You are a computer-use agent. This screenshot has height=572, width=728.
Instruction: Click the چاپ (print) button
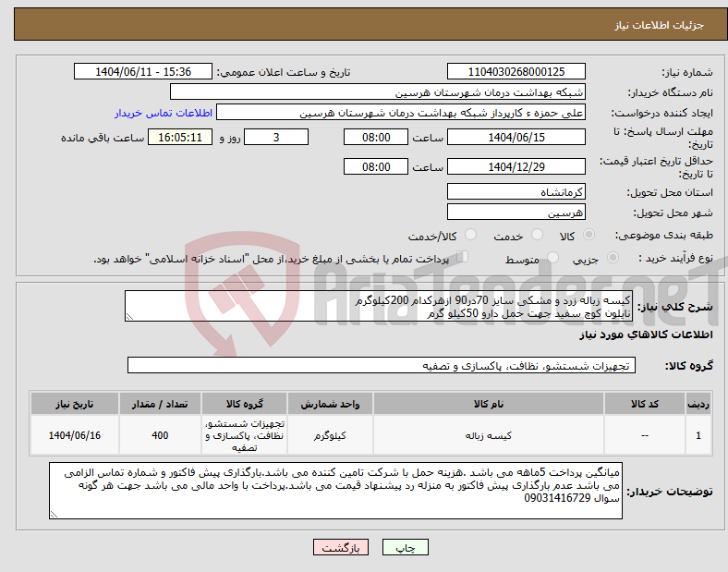pyautogui.click(x=405, y=547)
